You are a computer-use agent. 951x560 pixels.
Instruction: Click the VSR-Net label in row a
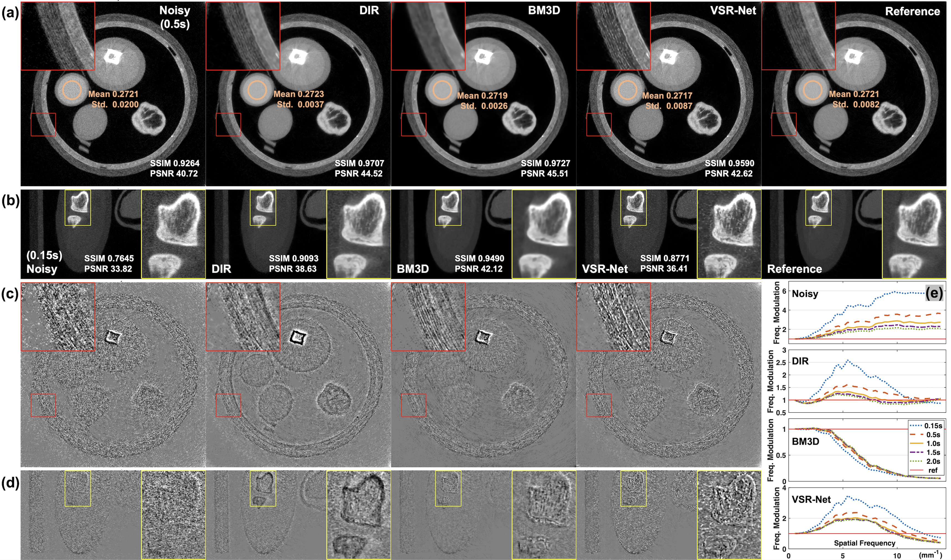pyautogui.click(x=733, y=11)
